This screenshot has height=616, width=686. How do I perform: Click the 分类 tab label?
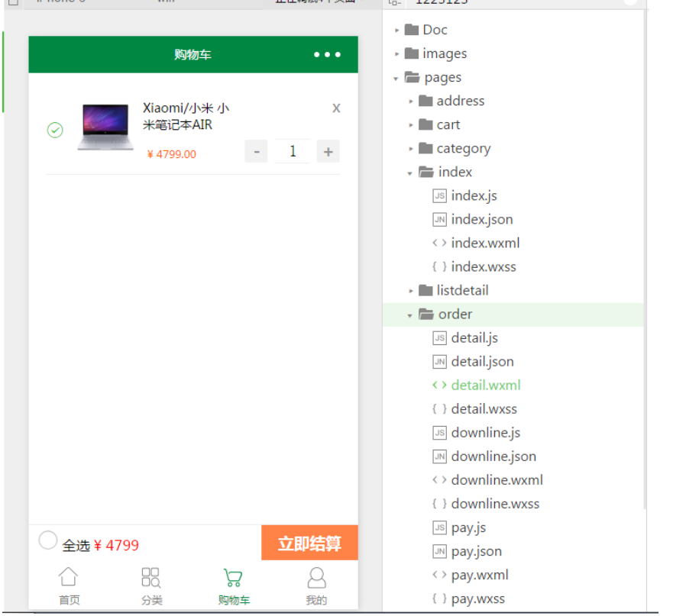(152, 600)
